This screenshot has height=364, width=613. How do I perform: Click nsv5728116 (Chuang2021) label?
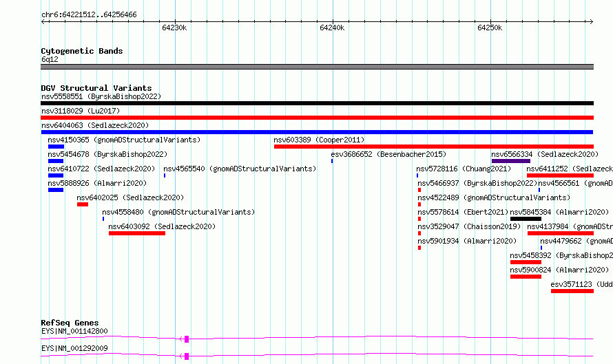pyautogui.click(x=464, y=169)
